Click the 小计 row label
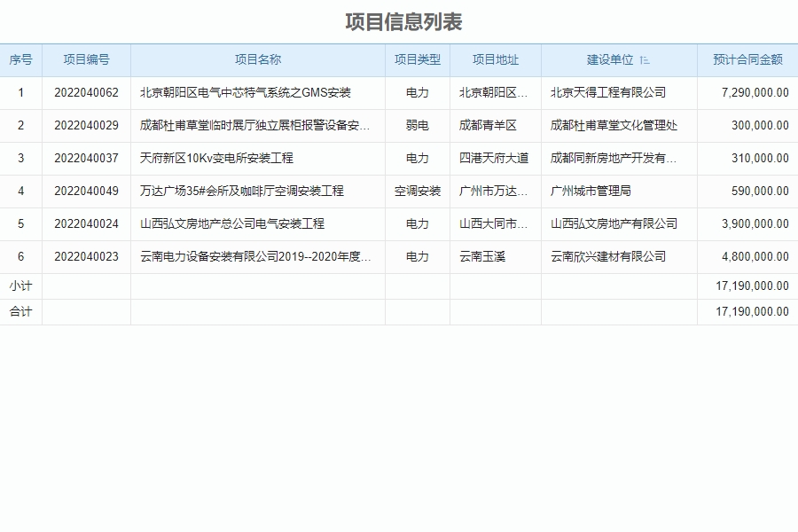Viewport: 798px width, 532px height. pos(21,286)
